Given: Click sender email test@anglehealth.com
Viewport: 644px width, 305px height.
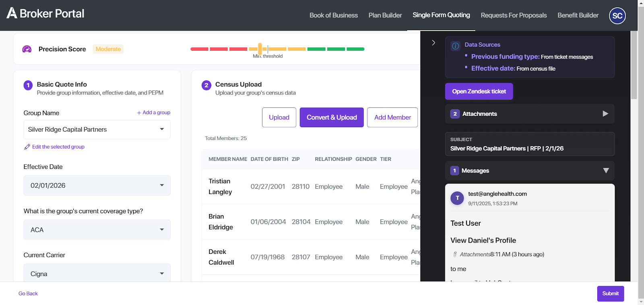Looking at the screenshot, I should coord(497,194).
